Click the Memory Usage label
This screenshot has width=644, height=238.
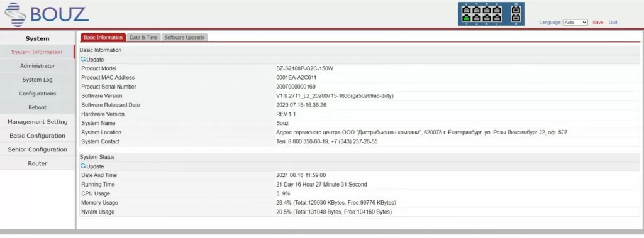(99, 203)
